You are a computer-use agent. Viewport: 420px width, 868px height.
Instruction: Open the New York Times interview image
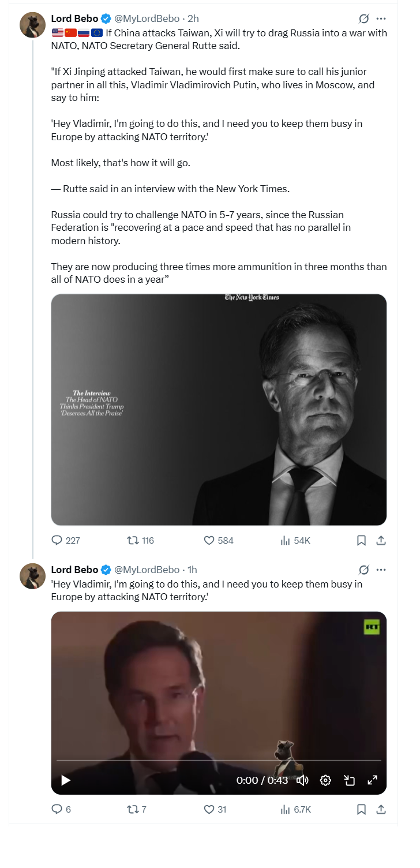[219, 410]
